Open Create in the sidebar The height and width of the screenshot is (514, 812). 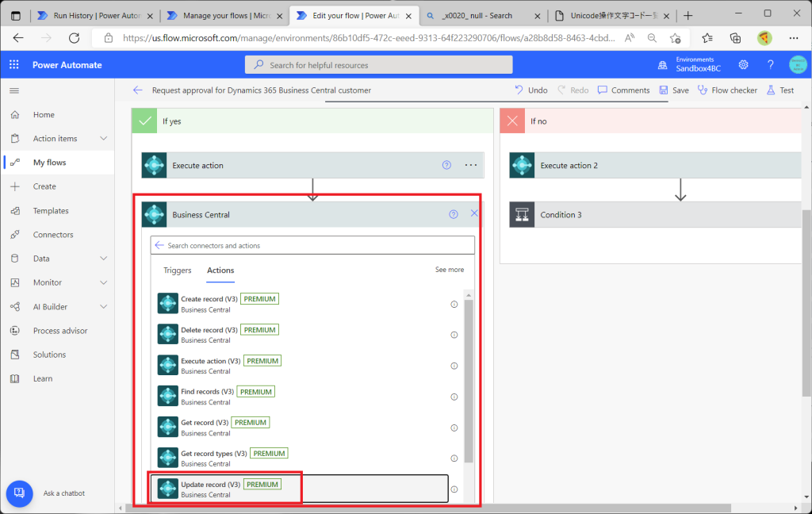coord(44,186)
